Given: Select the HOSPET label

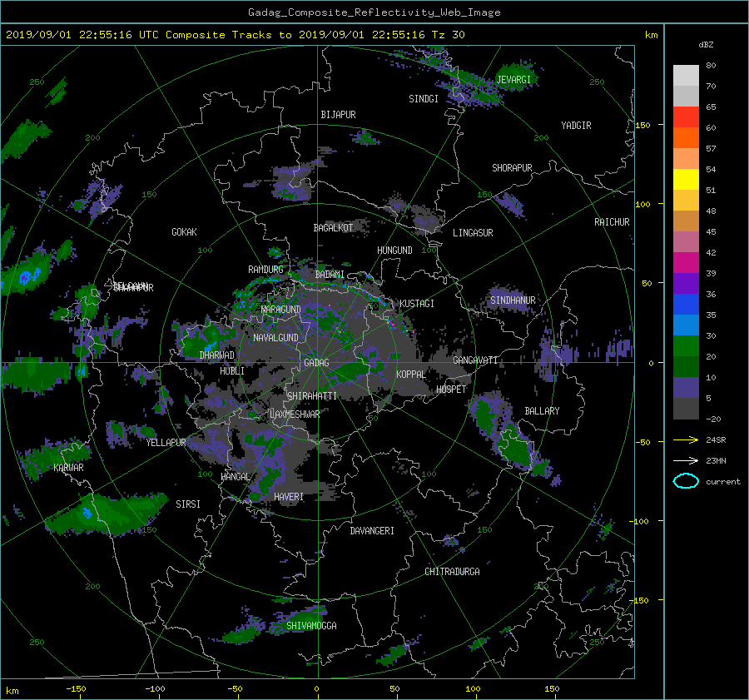Looking at the screenshot, I should coord(451,390).
